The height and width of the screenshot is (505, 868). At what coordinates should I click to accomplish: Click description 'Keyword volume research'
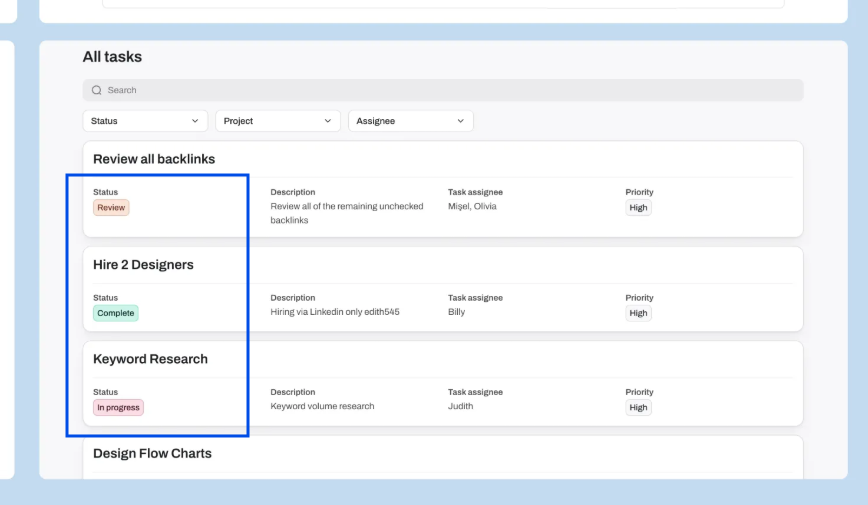tap(322, 406)
